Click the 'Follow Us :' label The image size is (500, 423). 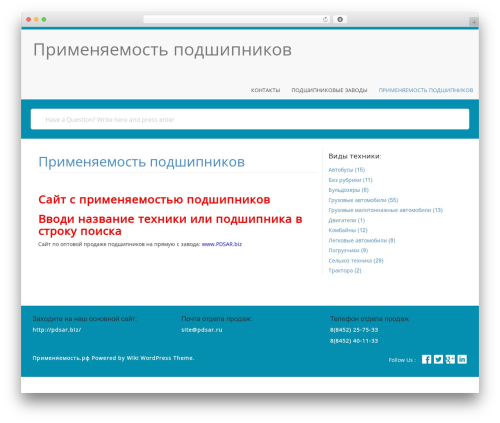[402, 360]
